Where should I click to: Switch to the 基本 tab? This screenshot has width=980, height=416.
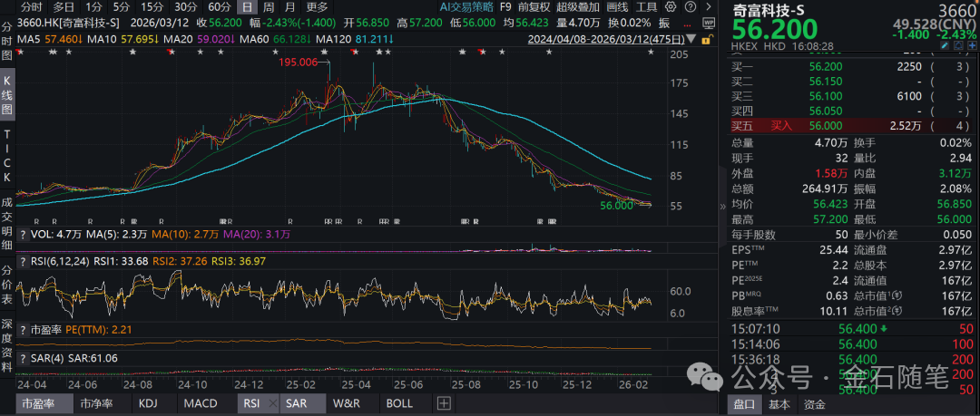[779, 404]
